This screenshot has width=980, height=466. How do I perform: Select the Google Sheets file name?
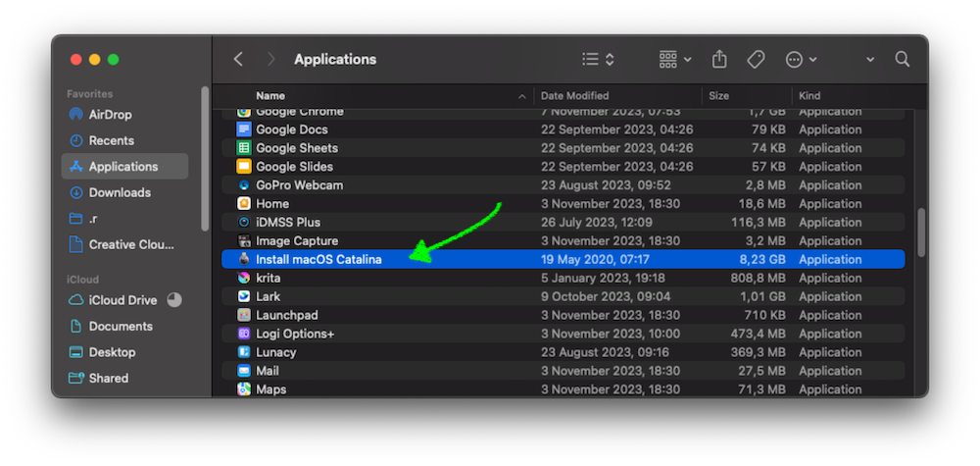click(x=297, y=148)
